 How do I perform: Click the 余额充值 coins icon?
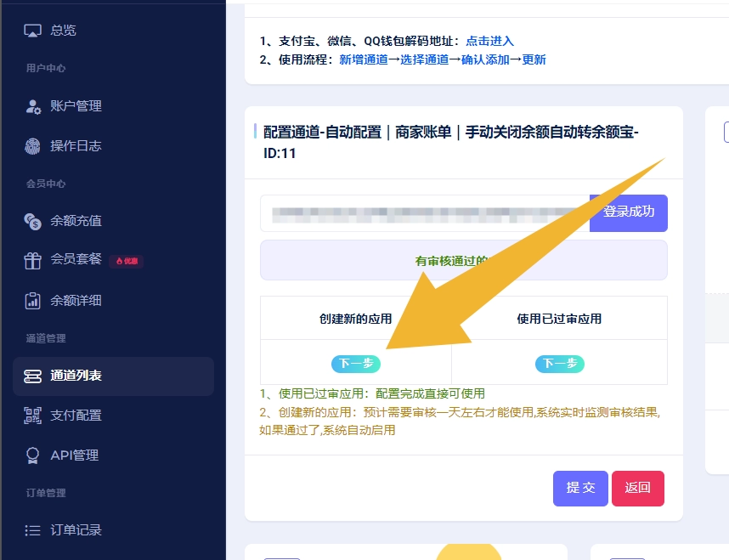click(x=32, y=221)
